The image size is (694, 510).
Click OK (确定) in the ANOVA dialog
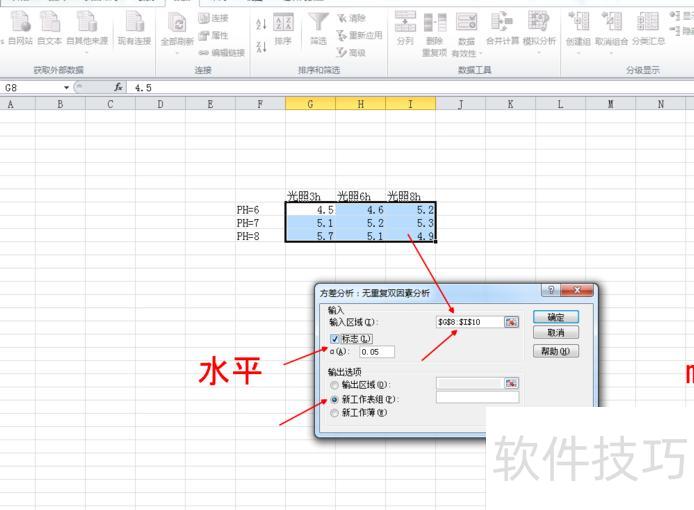point(556,317)
